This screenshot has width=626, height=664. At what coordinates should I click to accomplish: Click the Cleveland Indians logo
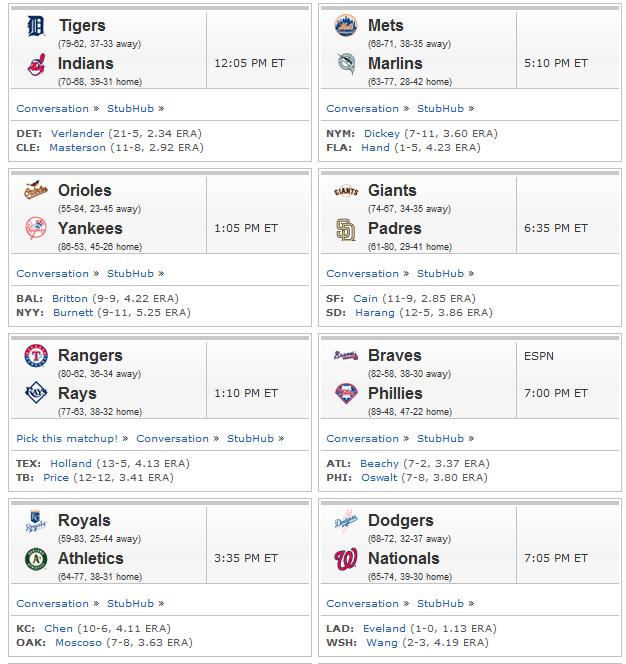pyautogui.click(x=36, y=64)
